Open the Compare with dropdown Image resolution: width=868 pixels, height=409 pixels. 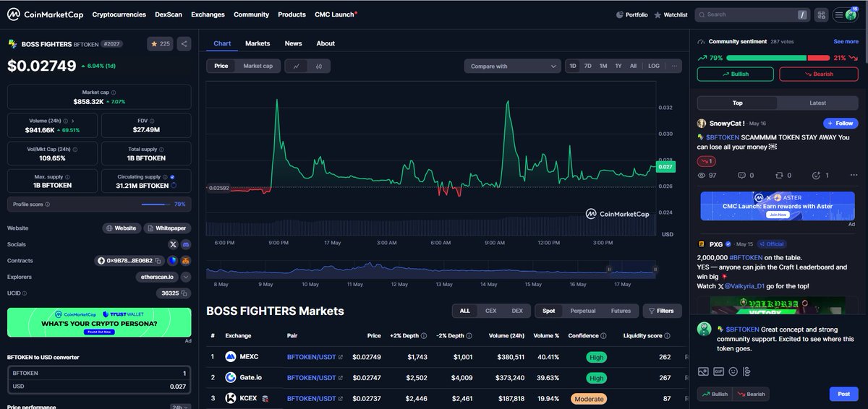(512, 66)
